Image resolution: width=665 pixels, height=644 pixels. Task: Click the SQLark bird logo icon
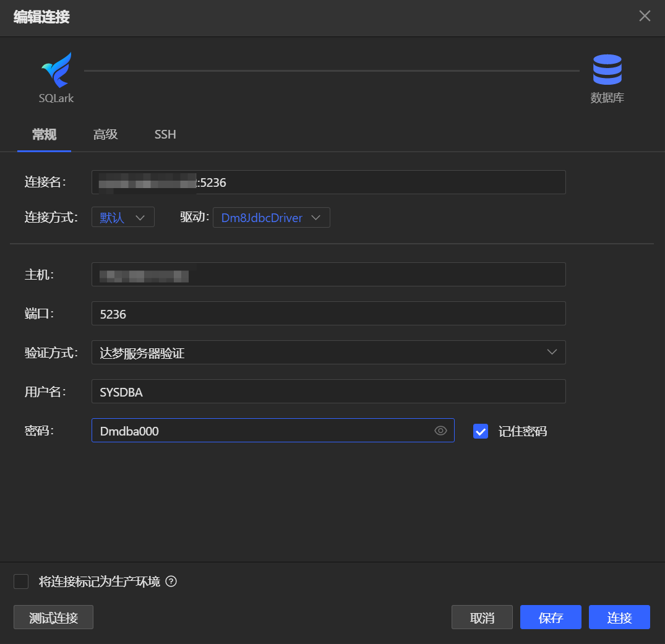click(56, 69)
